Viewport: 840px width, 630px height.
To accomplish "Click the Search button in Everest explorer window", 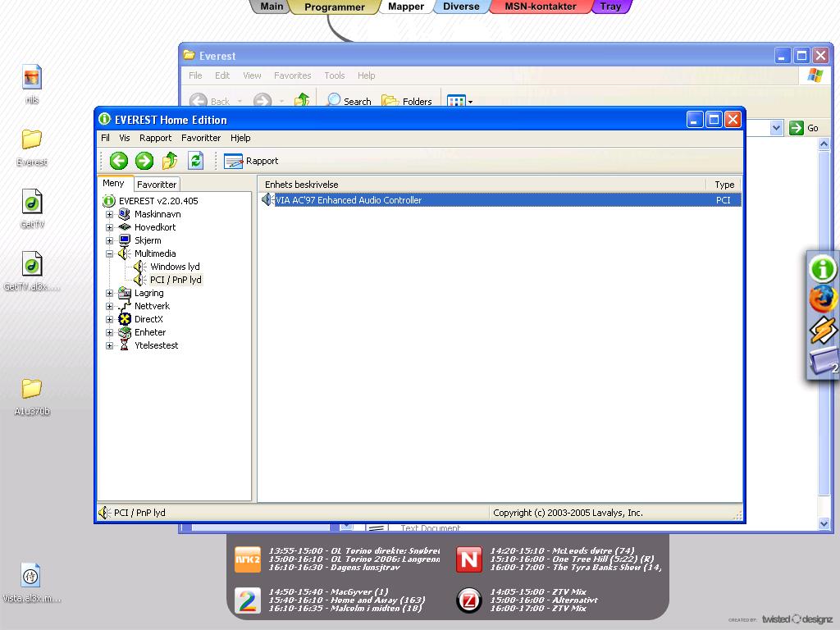I will coord(349,100).
